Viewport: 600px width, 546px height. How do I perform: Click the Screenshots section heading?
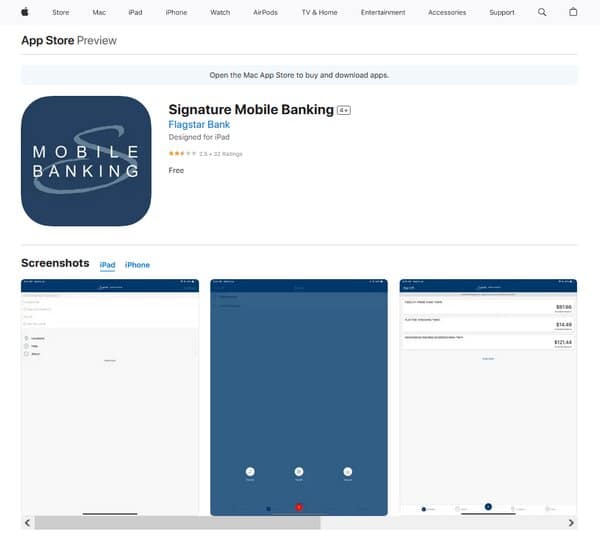(55, 263)
